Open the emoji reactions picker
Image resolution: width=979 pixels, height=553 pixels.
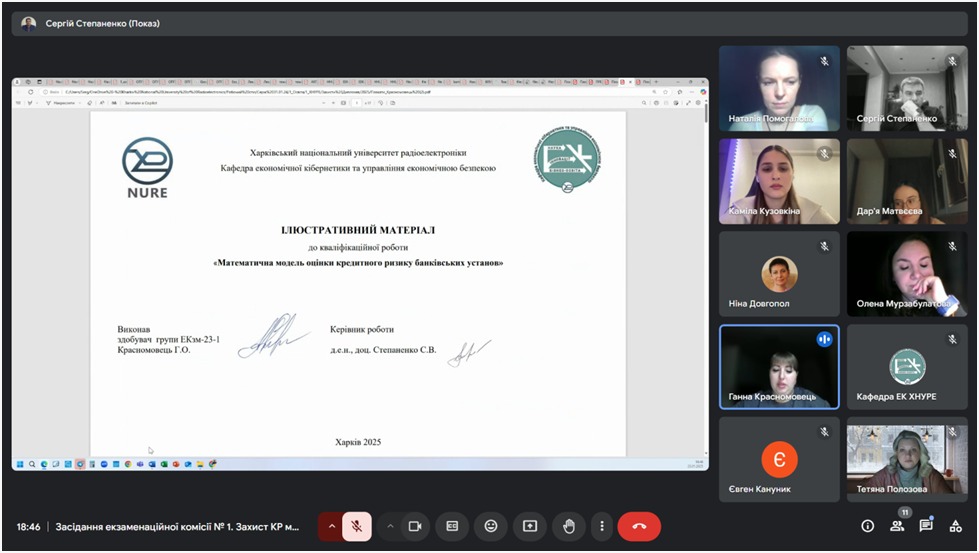coord(491,526)
